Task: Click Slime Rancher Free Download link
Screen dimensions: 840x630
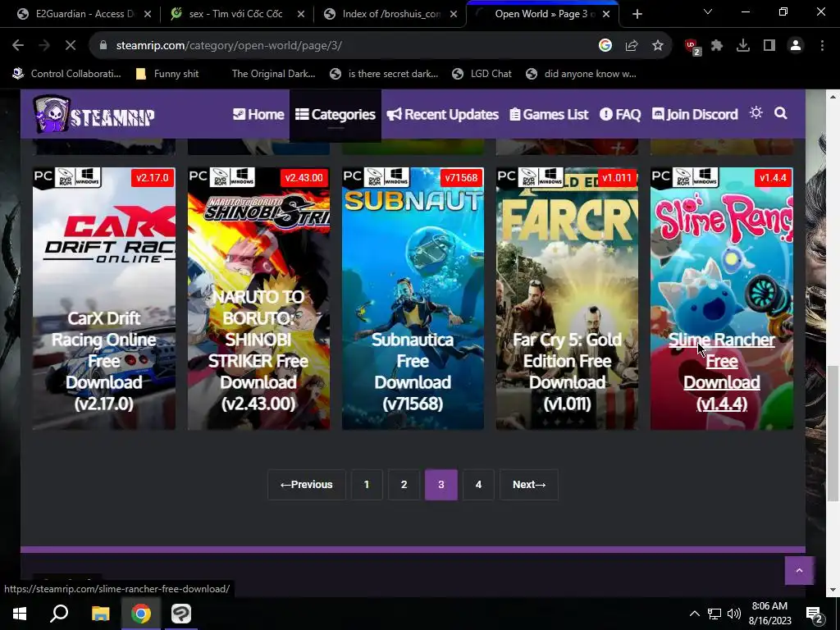Action: [x=722, y=372]
